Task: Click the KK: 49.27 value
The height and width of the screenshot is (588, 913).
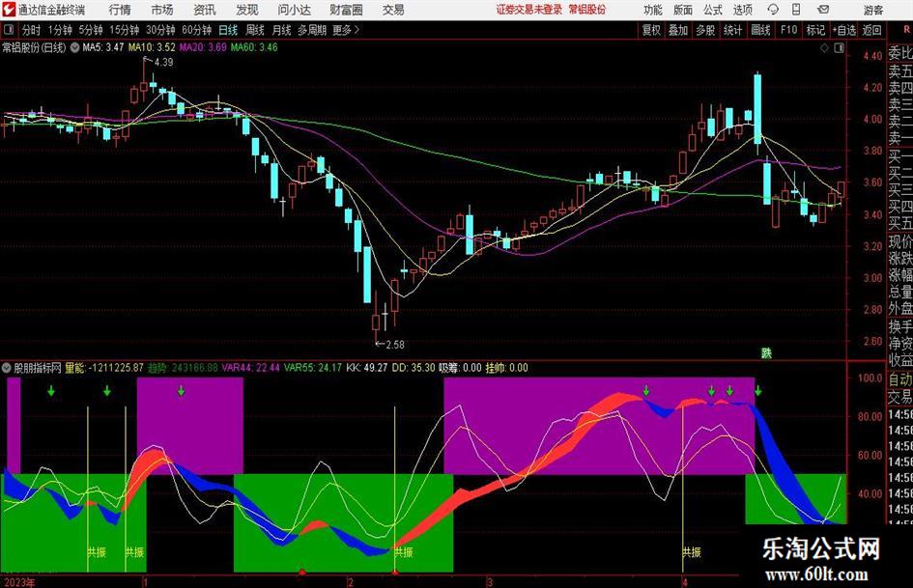Action: 367,368
